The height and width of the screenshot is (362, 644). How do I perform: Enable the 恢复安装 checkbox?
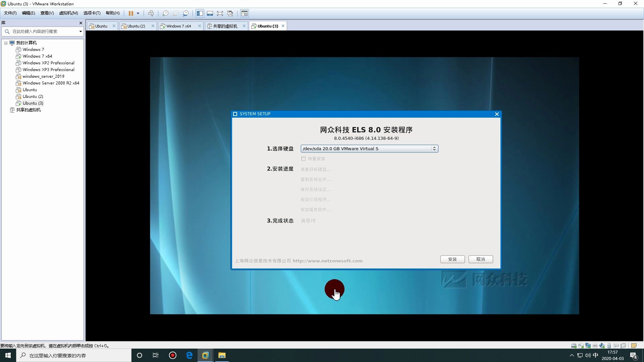(x=304, y=159)
